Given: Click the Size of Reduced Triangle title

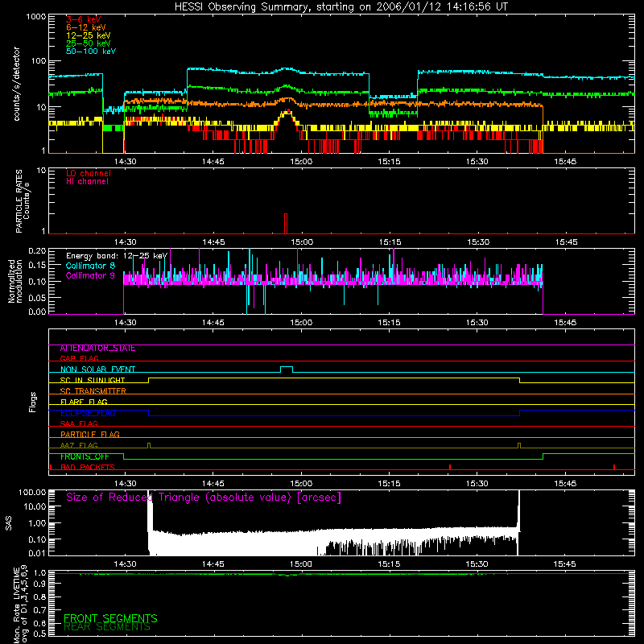Looking at the screenshot, I should tap(204, 497).
